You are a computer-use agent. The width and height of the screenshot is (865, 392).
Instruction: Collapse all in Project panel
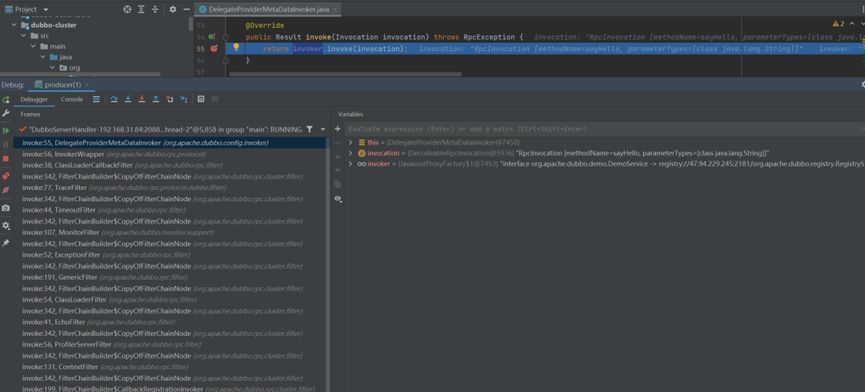[x=155, y=9]
